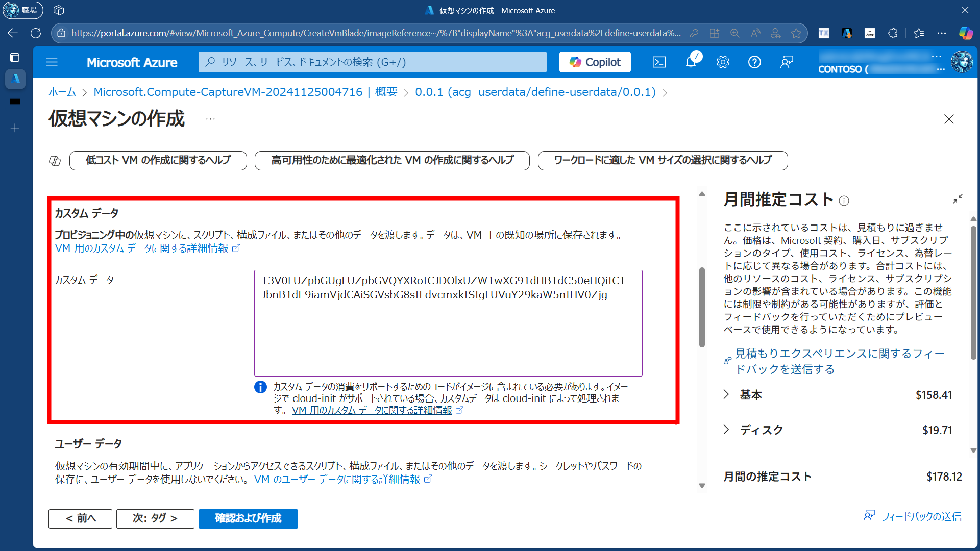Refresh the browser page
Viewport: 980px width, 551px height.
36,33
